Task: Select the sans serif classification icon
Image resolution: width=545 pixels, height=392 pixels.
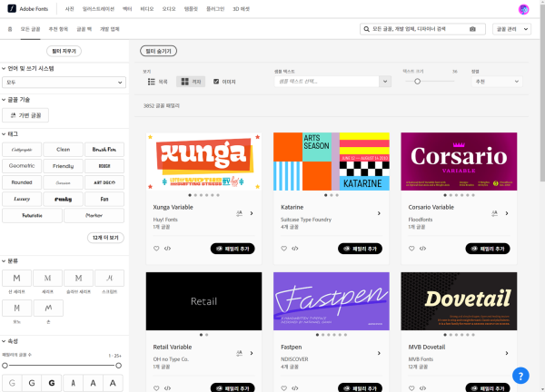Action: click(x=16, y=278)
